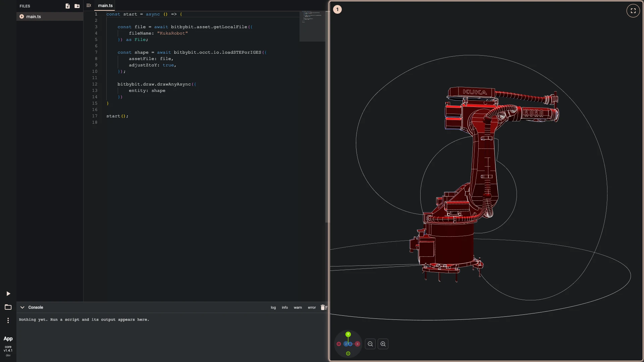Collapse the Console panel chevron
This screenshot has height=362, width=644.
coord(22,307)
